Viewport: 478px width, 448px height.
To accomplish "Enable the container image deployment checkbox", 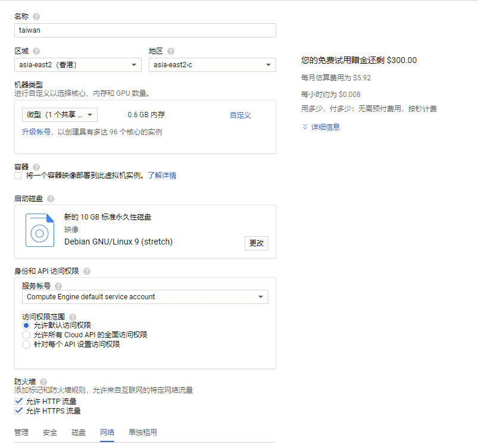I will pyautogui.click(x=18, y=176).
